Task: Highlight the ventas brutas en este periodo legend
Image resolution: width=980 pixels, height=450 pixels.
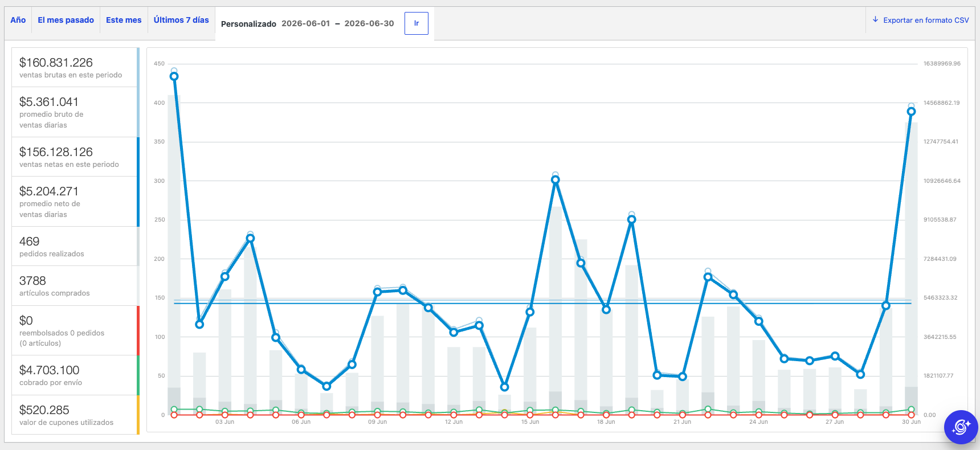Action: (75, 68)
